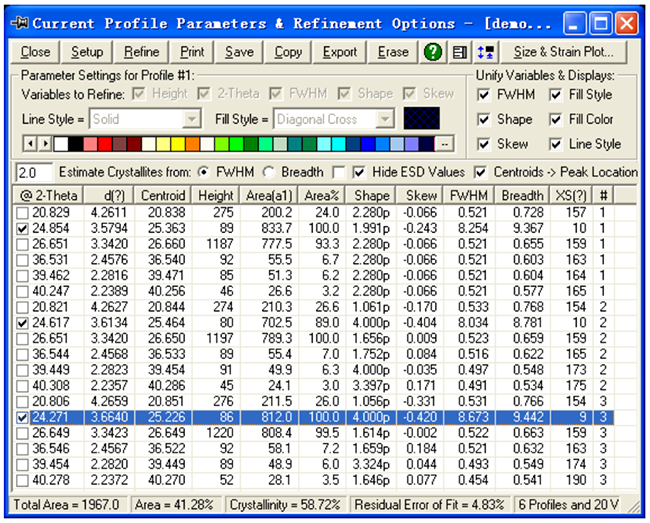The width and height of the screenshot is (650, 523).
Task: Open the Line Style dropdown
Action: [192, 119]
